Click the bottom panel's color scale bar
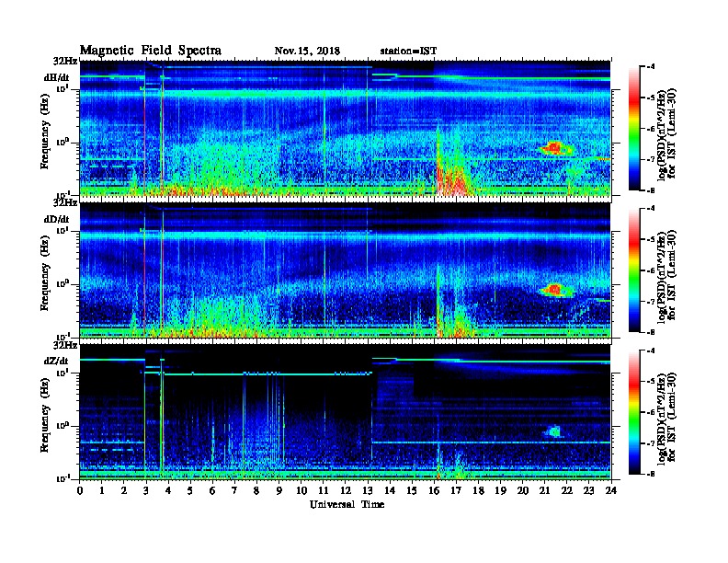Viewport: 728px width, 563px height. tap(634, 412)
